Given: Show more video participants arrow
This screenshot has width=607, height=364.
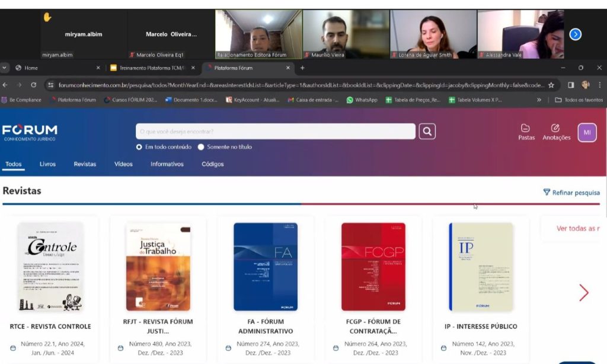Looking at the screenshot, I should pyautogui.click(x=575, y=34).
